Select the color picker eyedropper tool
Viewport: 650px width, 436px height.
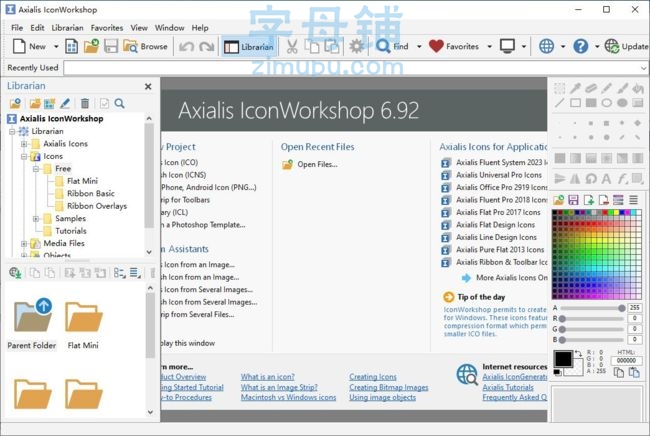(575, 88)
